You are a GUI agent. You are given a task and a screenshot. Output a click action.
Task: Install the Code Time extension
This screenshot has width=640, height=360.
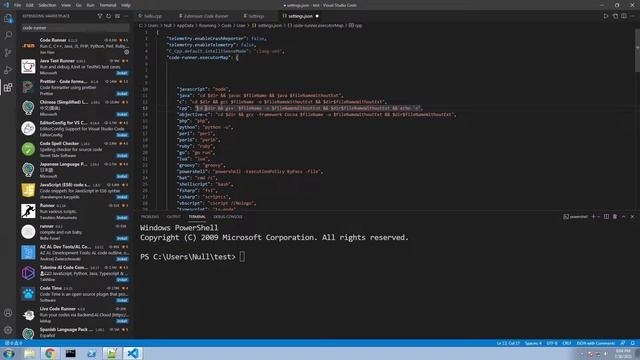coord(122,300)
